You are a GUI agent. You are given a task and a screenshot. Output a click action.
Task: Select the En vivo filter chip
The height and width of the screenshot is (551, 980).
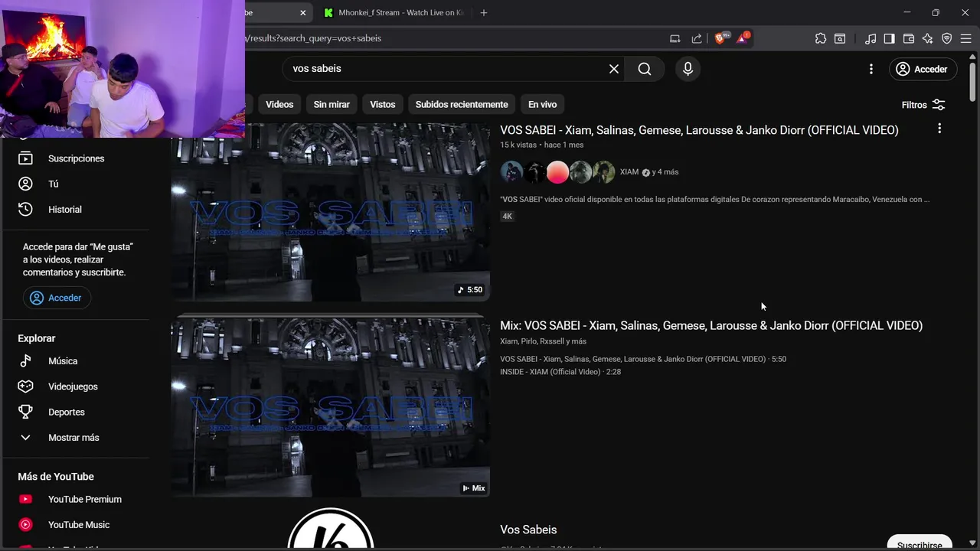point(542,104)
